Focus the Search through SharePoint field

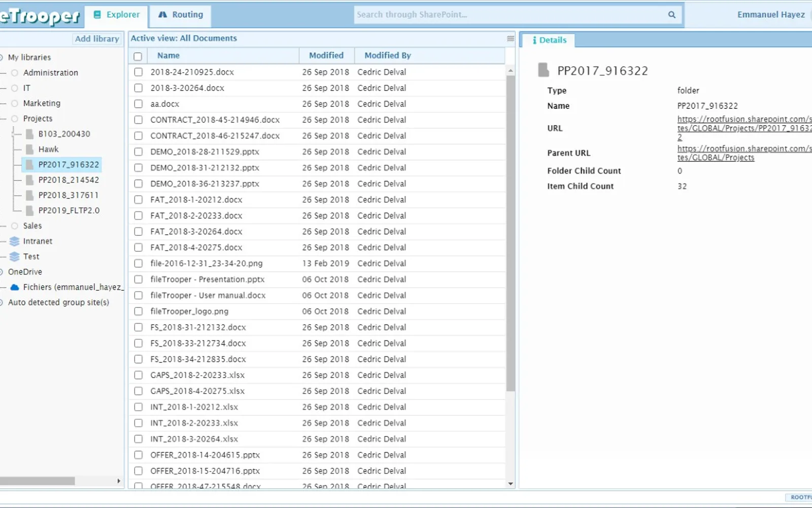[x=510, y=15]
